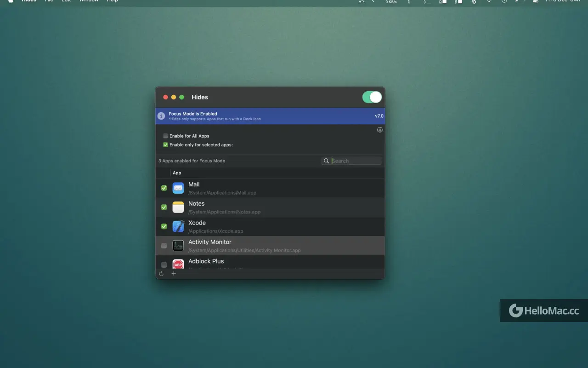Click the Hides window title
This screenshot has height=368, width=588.
200,97
